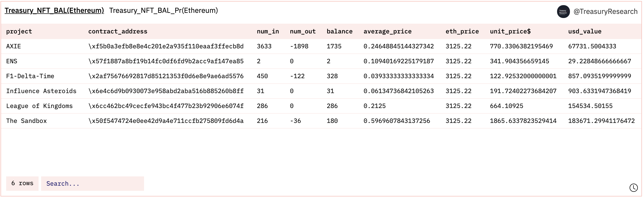Click unit price 122.92532000000001
Screen dimensions: 644x198
[x=523, y=76]
